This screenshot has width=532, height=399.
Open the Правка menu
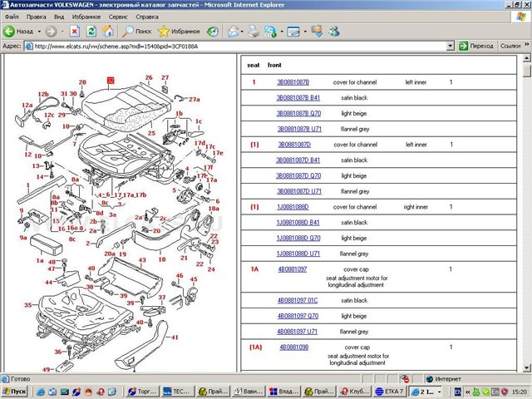coord(36,17)
